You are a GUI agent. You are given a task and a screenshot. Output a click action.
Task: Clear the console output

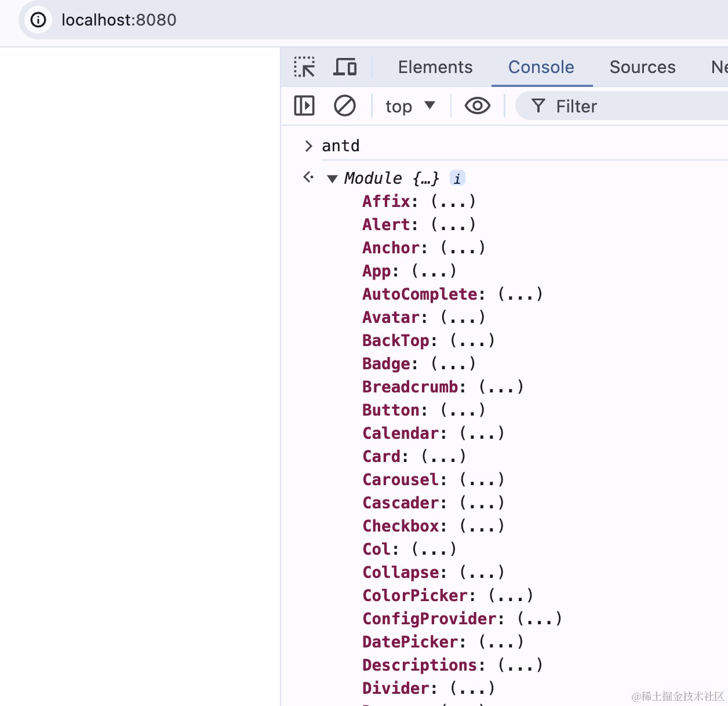point(345,106)
